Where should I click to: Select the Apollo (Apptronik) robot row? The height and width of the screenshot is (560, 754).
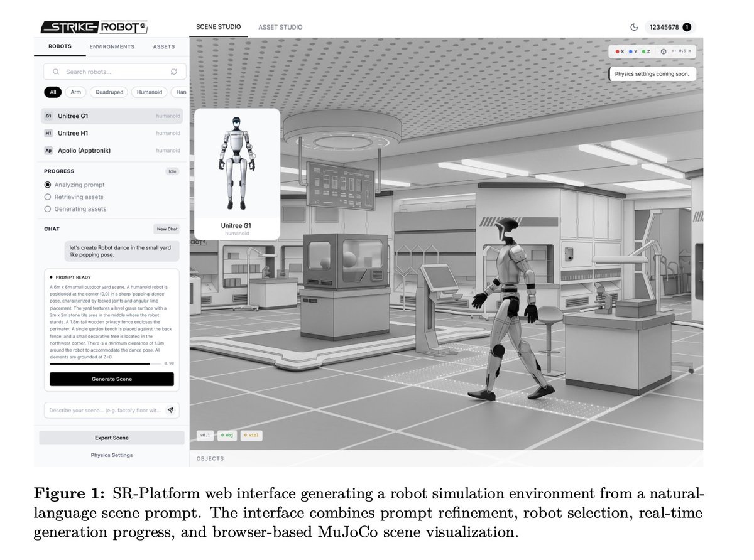point(112,151)
